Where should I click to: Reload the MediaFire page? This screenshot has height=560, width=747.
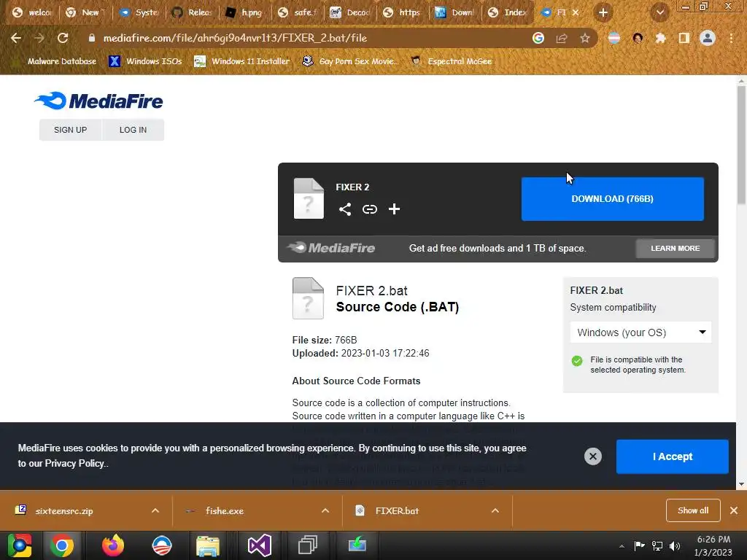coord(63,38)
